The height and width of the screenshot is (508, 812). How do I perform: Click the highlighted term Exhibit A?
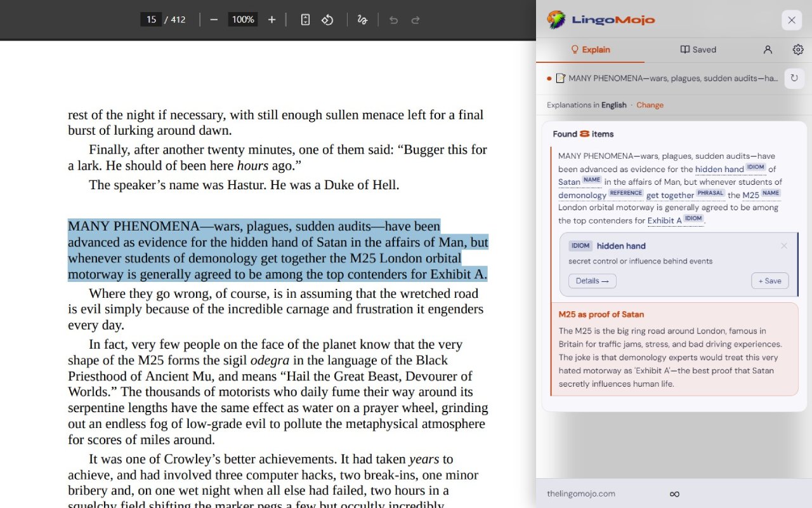click(665, 221)
